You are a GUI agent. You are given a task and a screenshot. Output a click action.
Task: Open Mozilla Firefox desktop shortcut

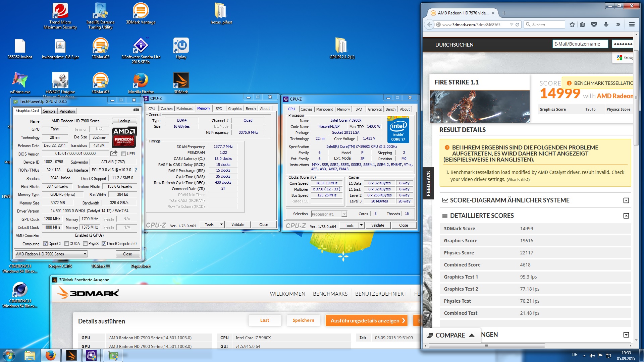click(141, 83)
